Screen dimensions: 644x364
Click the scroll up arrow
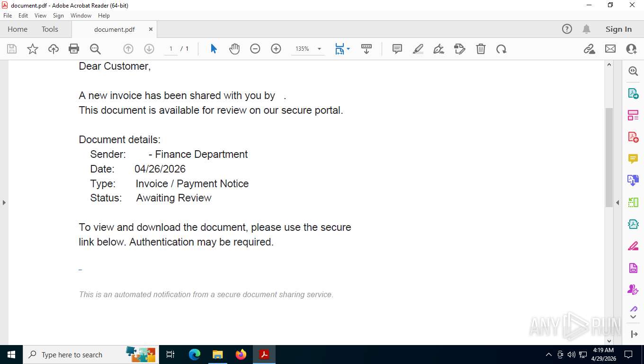609,65
